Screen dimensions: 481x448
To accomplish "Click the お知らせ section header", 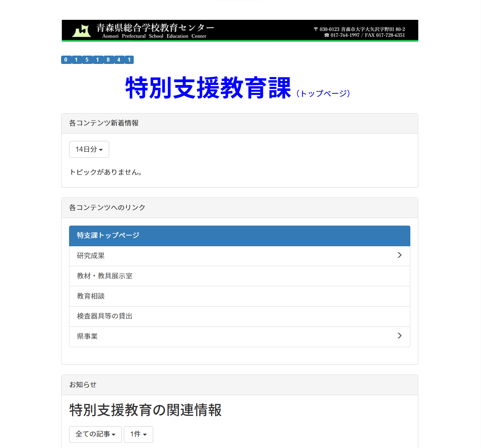I will [x=83, y=384].
